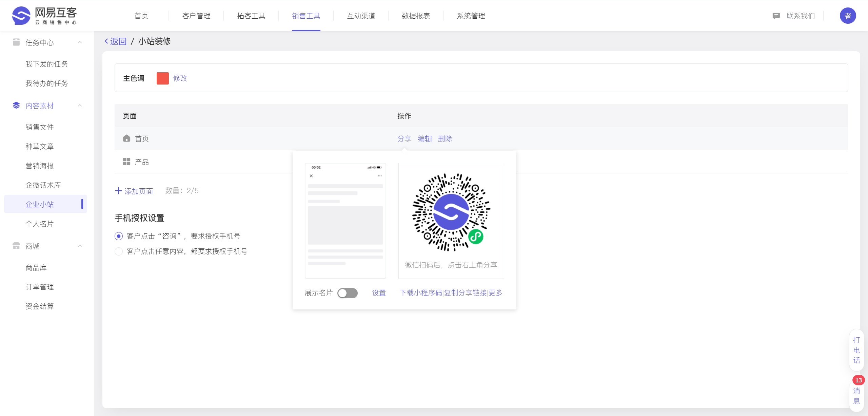Click 删除 for the 首页 row
Screen dimensions: 868x416
pyautogui.click(x=445, y=138)
